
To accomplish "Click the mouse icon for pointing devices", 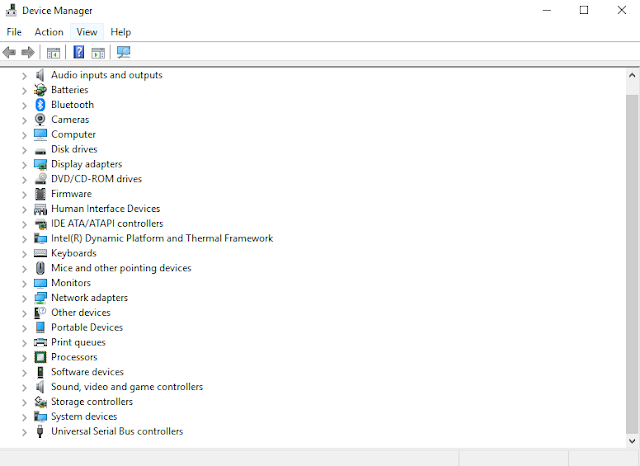I will coord(40,268).
